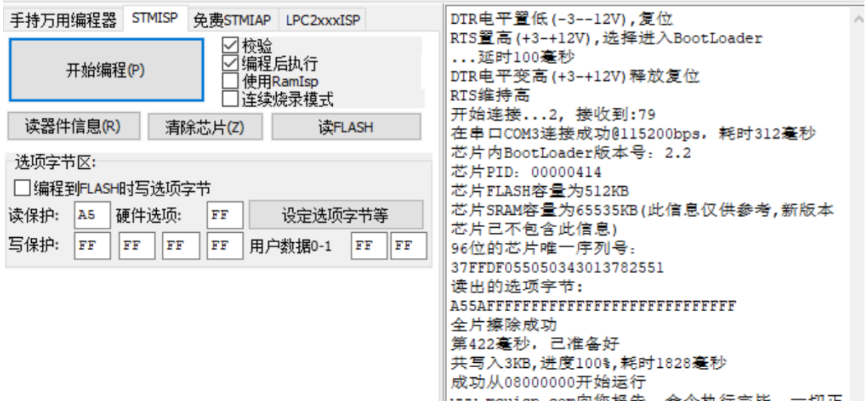The width and height of the screenshot is (868, 401).
Task: Enable 连续烧录模式 checkbox
Action: (230, 99)
